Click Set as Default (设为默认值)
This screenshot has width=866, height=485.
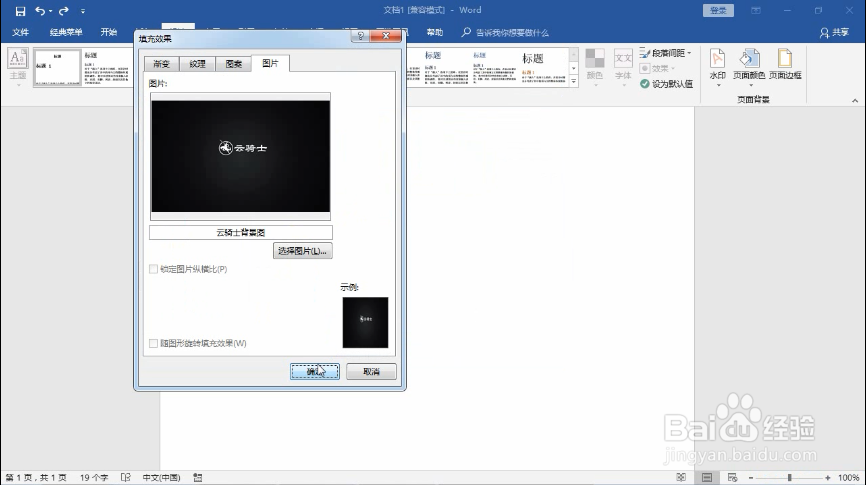point(666,84)
